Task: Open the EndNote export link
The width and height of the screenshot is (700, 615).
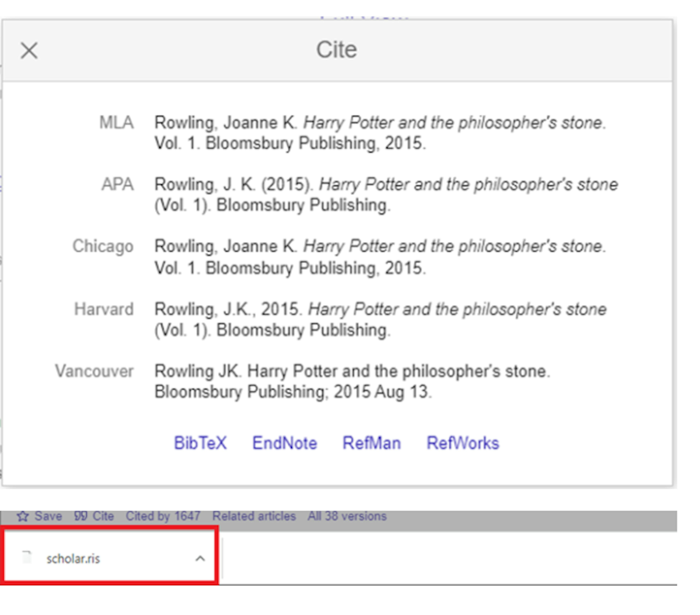Action: click(285, 443)
